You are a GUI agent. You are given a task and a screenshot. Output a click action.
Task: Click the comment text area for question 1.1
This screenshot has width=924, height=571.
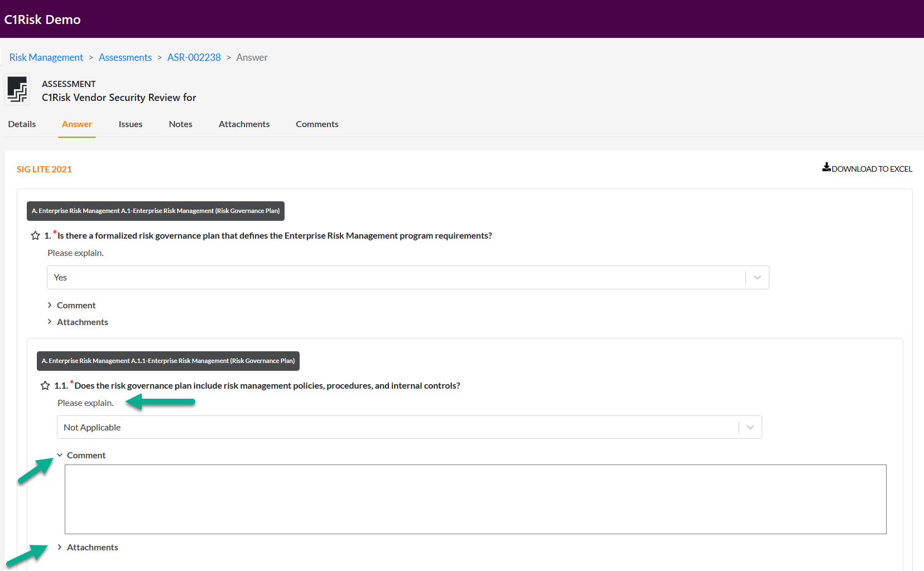[x=475, y=500]
